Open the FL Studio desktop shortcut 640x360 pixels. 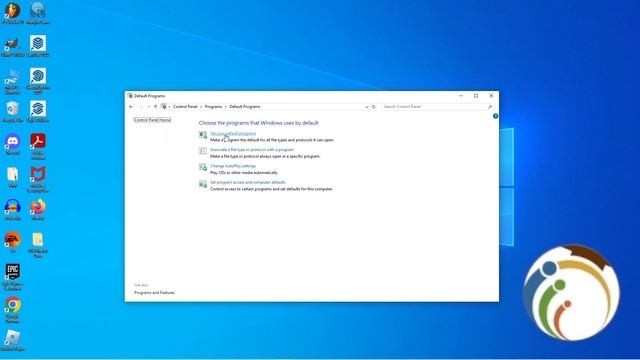pos(13,12)
